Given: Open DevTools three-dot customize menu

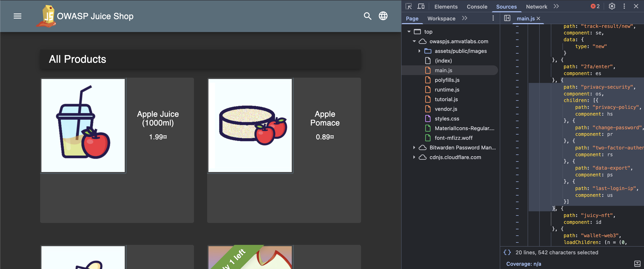Looking at the screenshot, I should 624,7.
